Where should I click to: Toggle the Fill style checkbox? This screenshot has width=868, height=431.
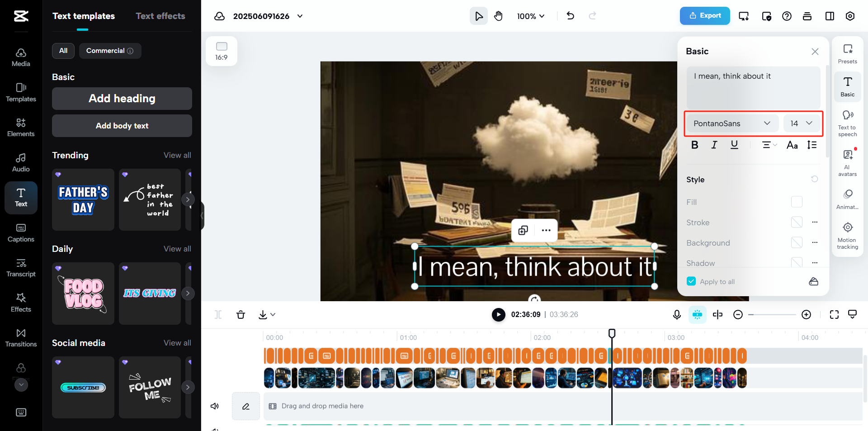click(797, 202)
